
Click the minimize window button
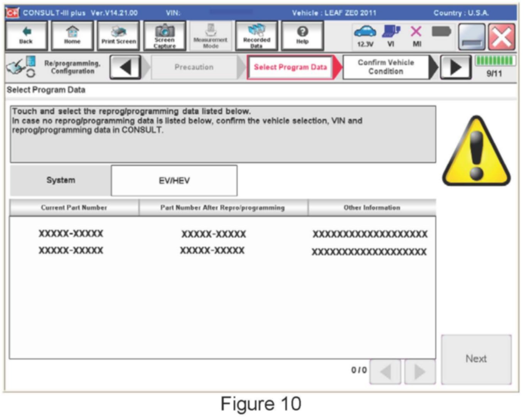point(472,37)
